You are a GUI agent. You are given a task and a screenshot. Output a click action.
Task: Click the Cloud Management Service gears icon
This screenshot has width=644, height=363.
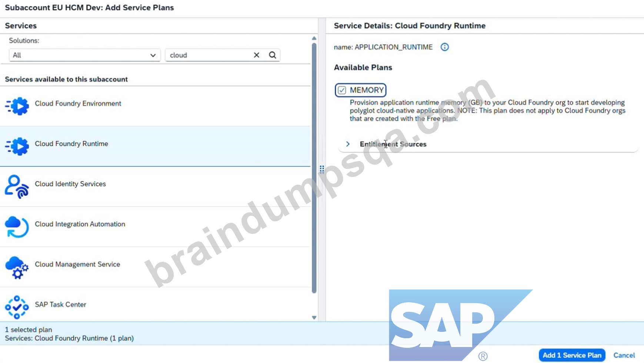tap(17, 267)
